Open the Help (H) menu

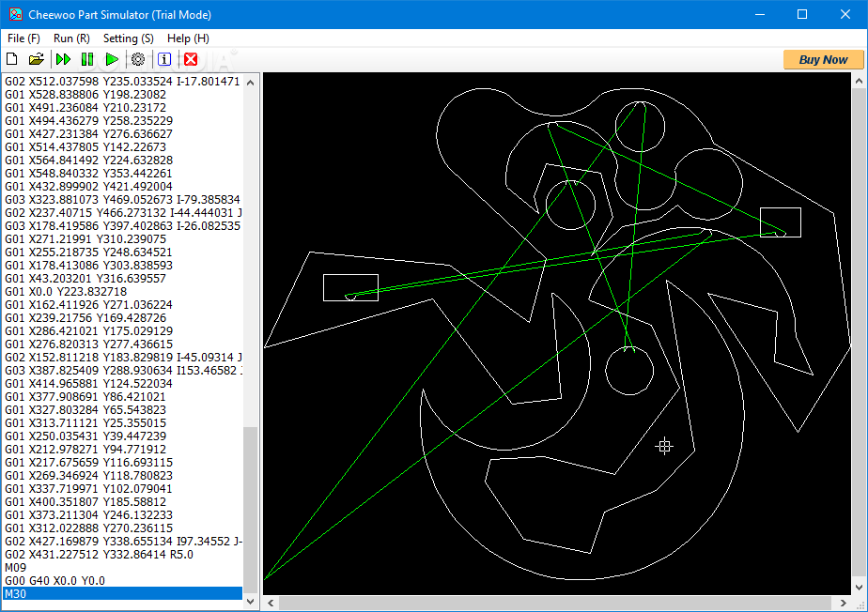(188, 38)
